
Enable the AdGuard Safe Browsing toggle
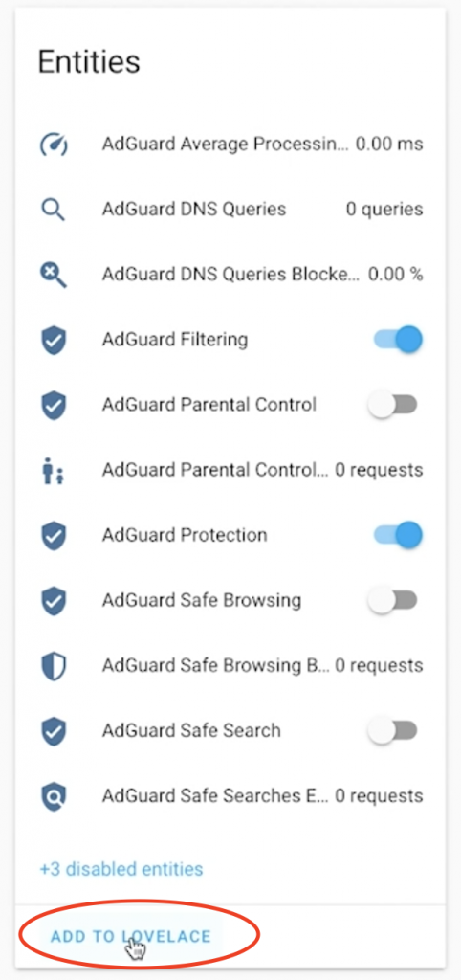tap(392, 601)
